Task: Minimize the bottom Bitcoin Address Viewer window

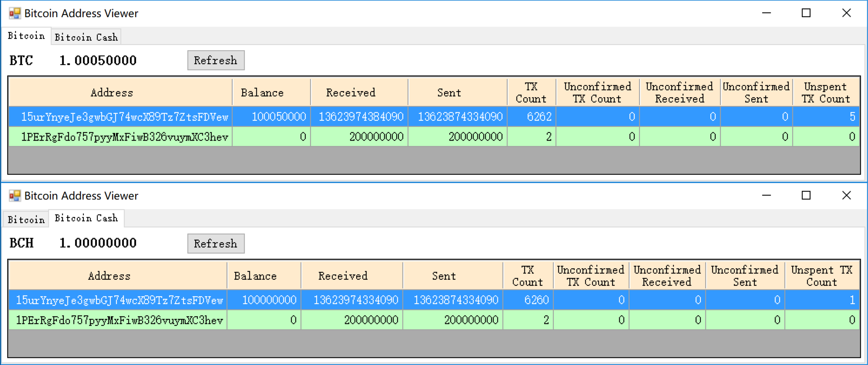Action: point(766,195)
